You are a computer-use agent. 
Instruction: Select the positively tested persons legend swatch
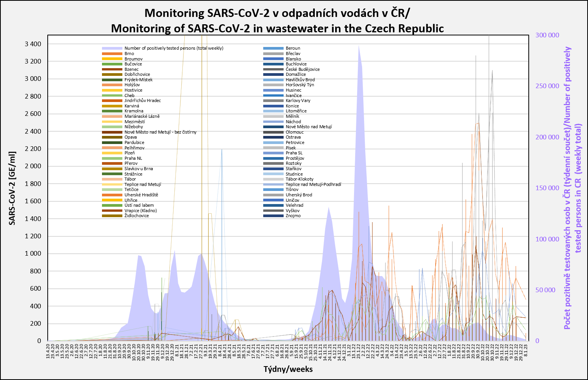coord(112,49)
